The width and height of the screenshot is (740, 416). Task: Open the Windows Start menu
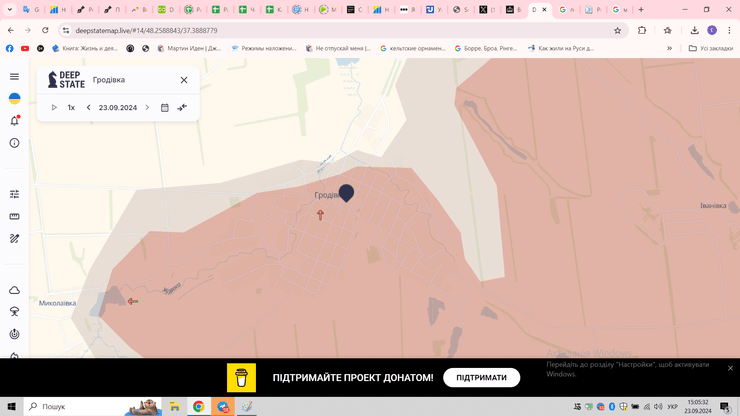(11, 407)
